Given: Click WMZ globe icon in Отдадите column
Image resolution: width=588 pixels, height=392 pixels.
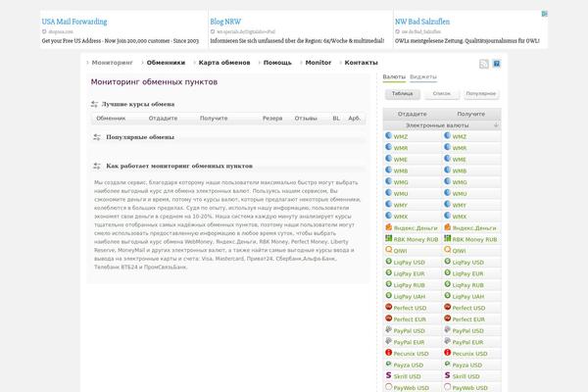Looking at the screenshot, I should [388, 136].
